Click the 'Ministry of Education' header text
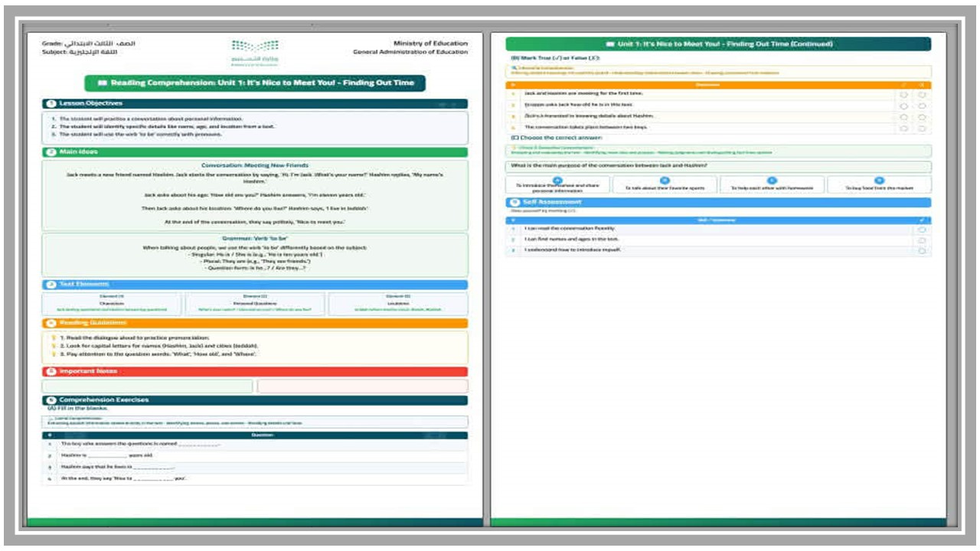The height and width of the screenshot is (551, 980). coord(430,44)
